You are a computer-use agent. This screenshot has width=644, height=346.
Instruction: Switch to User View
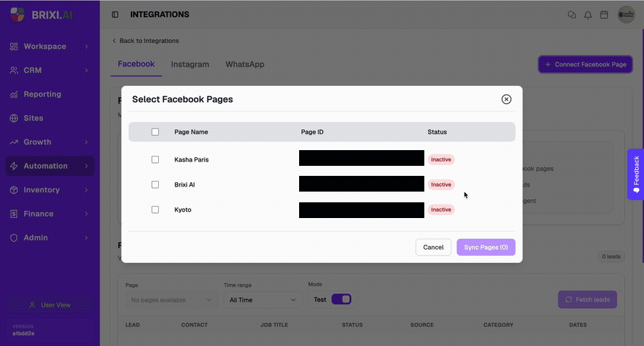(x=49, y=305)
